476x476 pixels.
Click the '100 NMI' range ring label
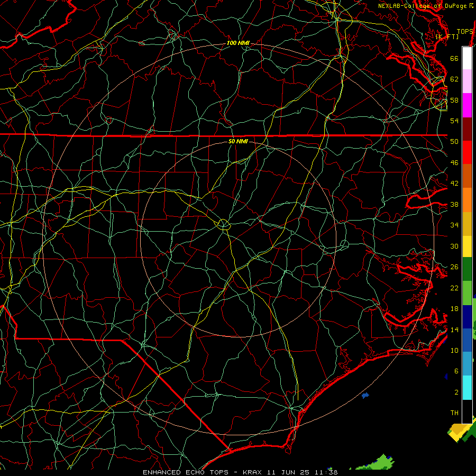[x=238, y=43]
